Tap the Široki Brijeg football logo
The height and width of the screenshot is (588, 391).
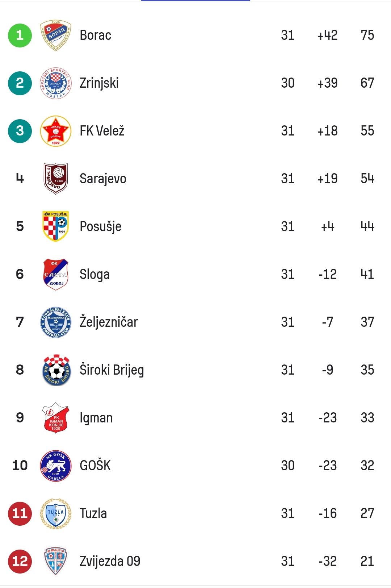click(x=56, y=370)
